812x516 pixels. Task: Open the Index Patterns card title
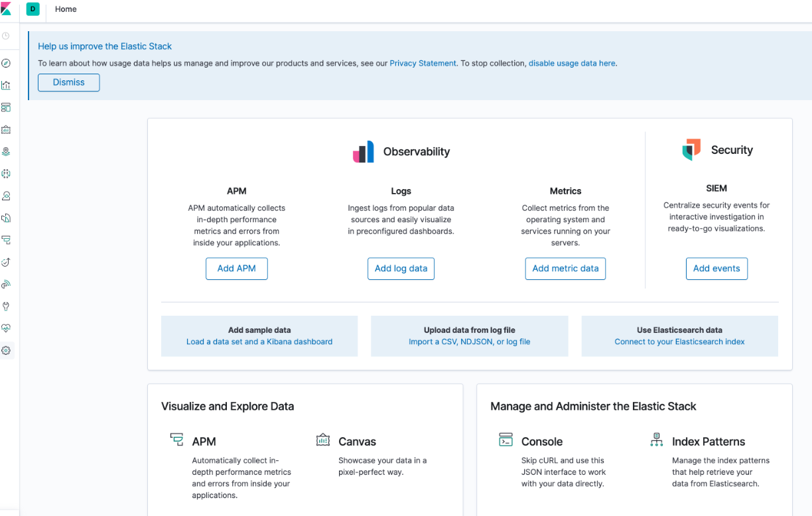[x=709, y=442]
